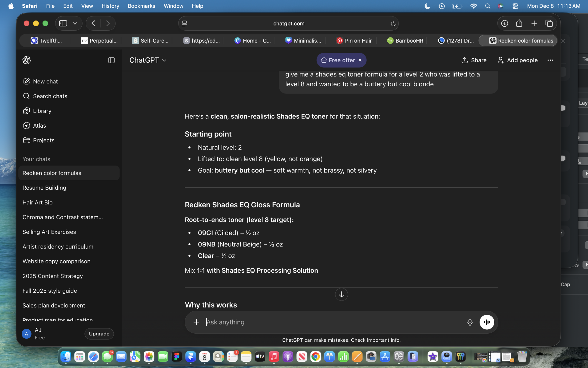Viewport: 588px width, 368px height.
Task: Toggle Safari's sidebar button
Action: pos(63,23)
